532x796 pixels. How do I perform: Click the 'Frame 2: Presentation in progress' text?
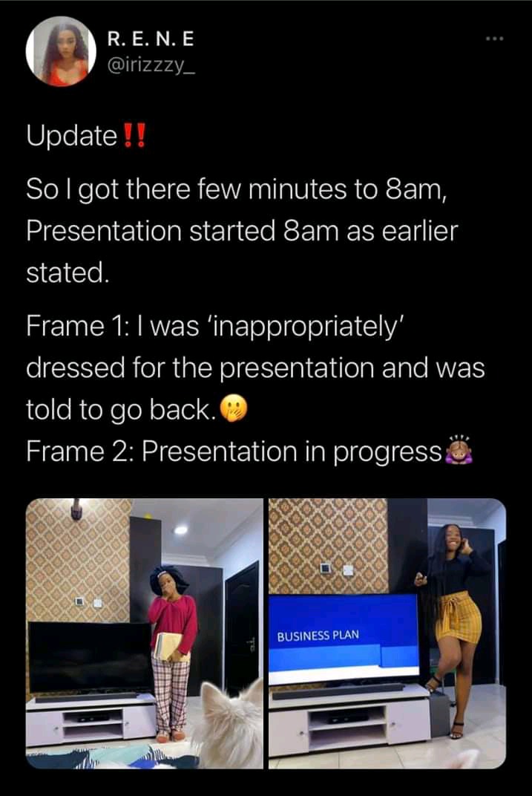[234, 451]
